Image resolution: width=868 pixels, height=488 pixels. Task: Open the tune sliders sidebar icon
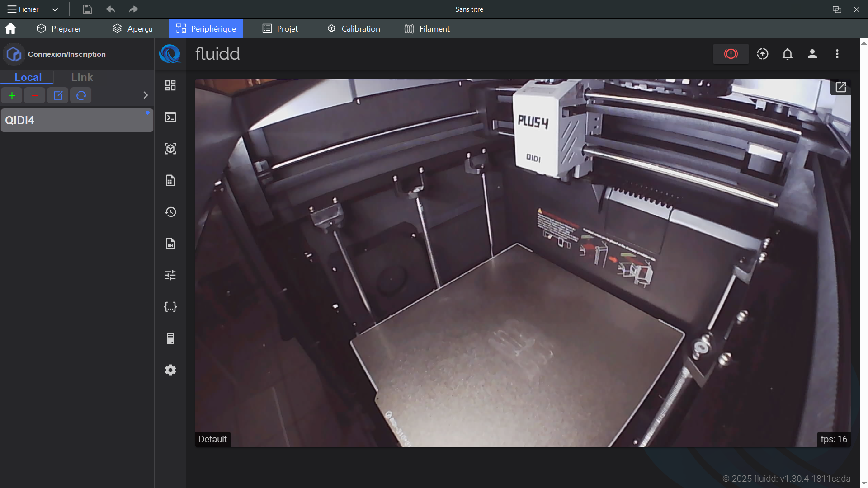coord(170,275)
